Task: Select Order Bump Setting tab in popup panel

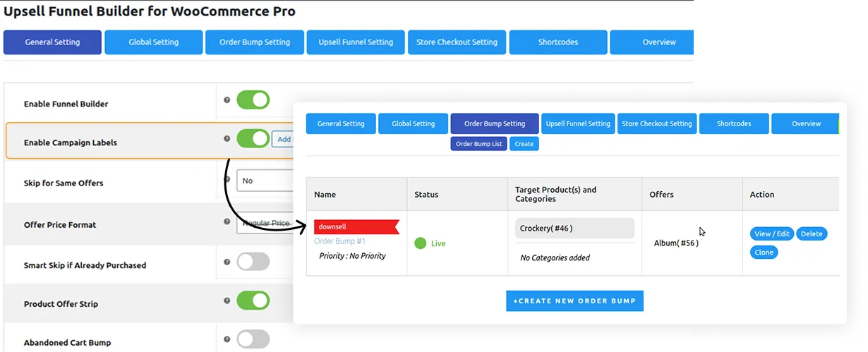Action: [495, 123]
